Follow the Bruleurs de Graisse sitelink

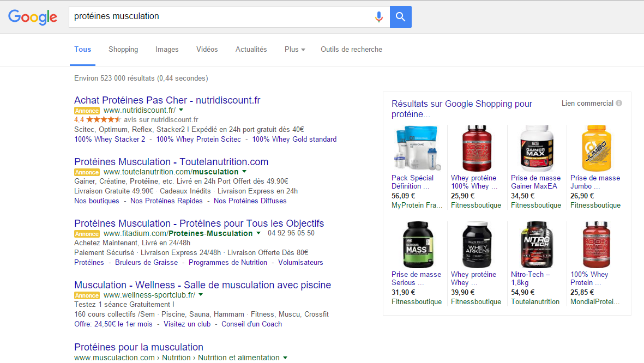pyautogui.click(x=146, y=263)
